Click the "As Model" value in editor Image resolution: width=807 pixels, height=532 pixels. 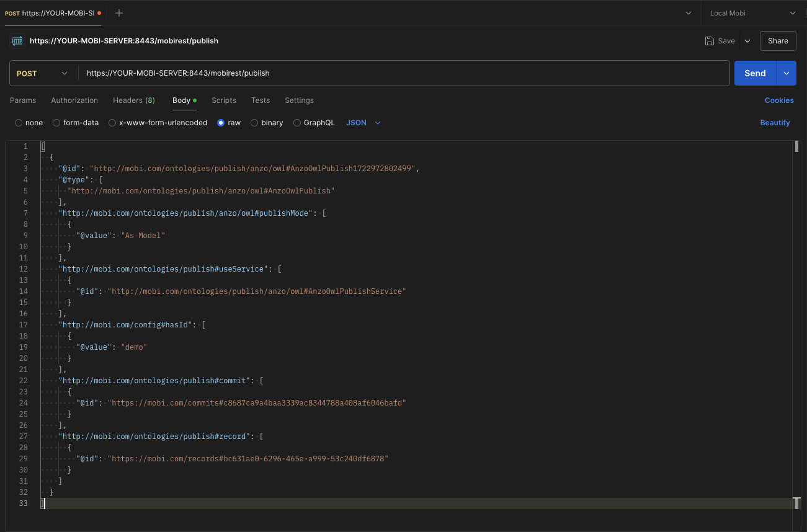tap(143, 236)
